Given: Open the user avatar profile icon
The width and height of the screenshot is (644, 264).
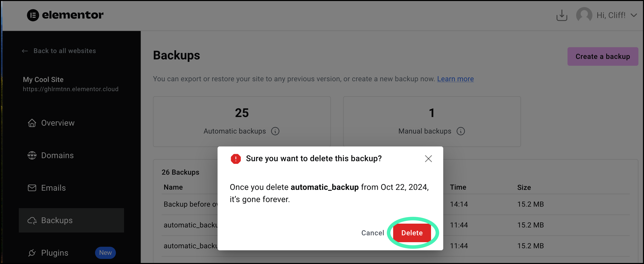Looking at the screenshot, I should tap(584, 15).
